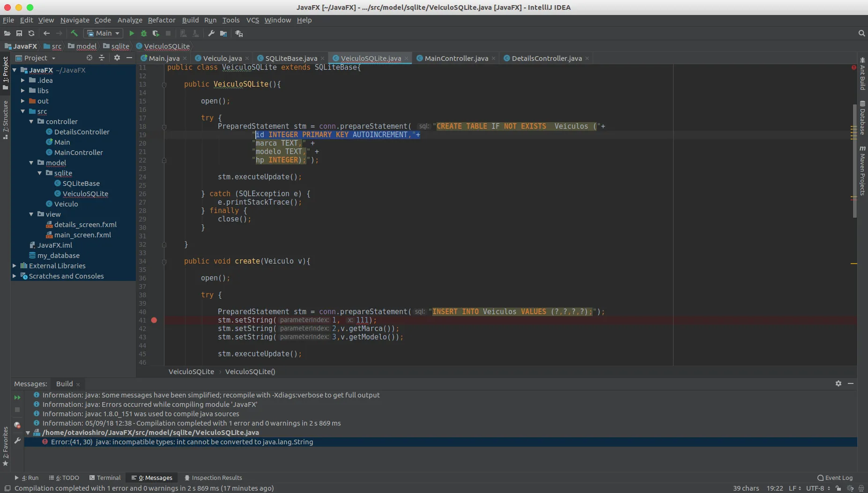The image size is (868, 493).
Task: Open the Event Log
Action: (835, 478)
